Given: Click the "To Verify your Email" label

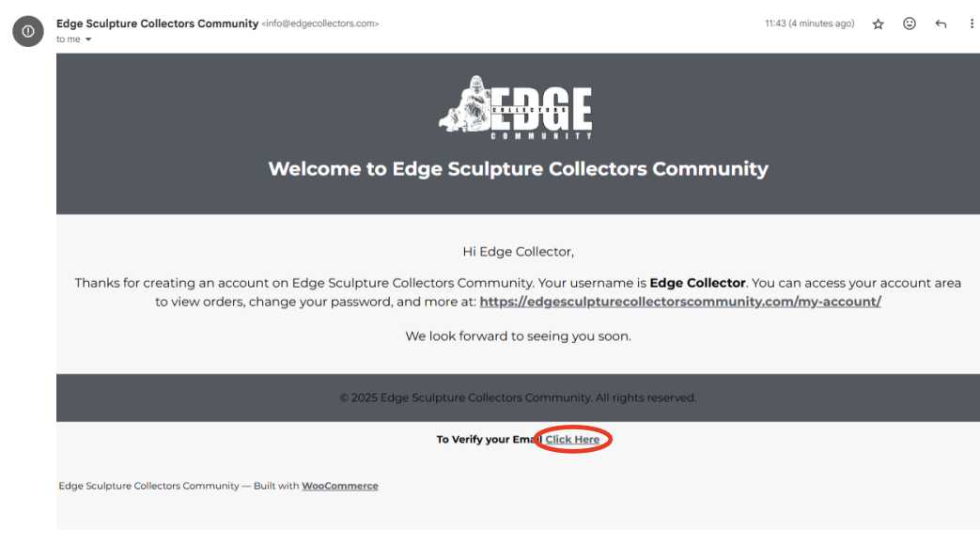Looking at the screenshot, I should pyautogui.click(x=487, y=440).
